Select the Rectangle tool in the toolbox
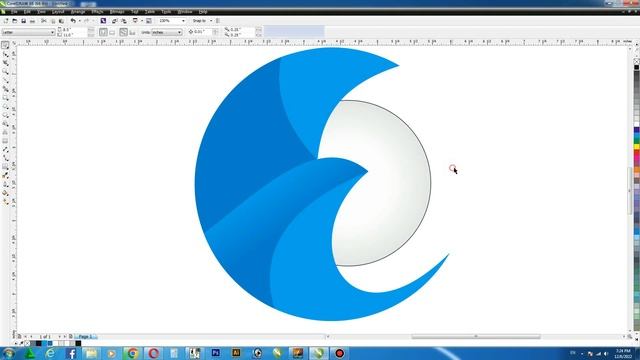The image size is (640, 360). (x=5, y=98)
